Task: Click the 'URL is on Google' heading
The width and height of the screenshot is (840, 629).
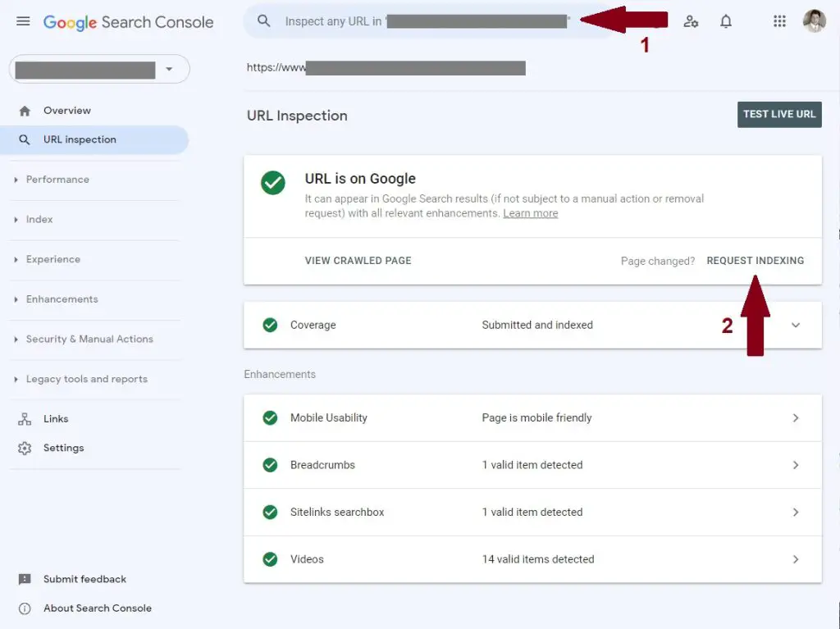Action: click(x=360, y=179)
